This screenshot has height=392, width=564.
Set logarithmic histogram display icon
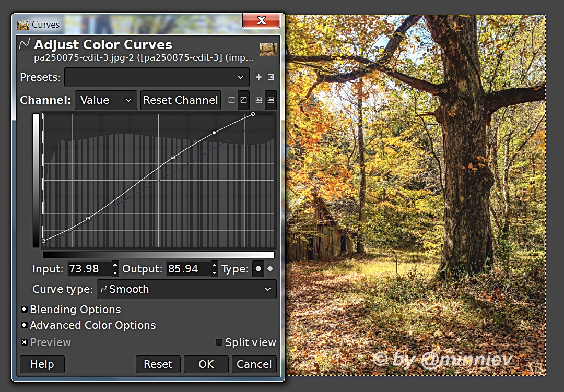click(x=271, y=100)
